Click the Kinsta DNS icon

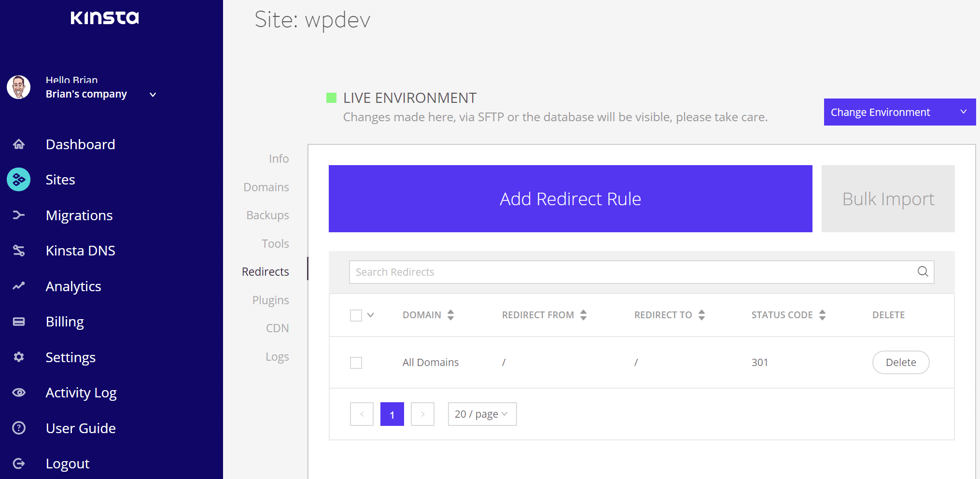[x=19, y=251]
